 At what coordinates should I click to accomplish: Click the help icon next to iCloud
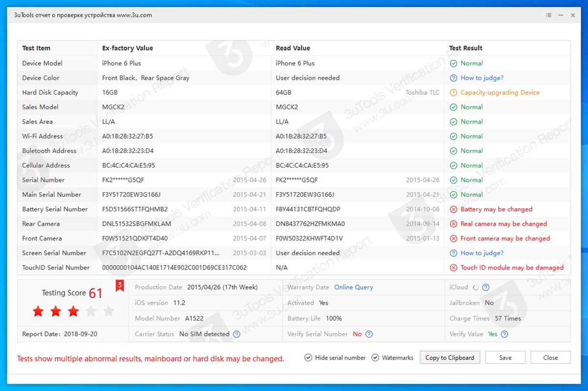coord(486,288)
